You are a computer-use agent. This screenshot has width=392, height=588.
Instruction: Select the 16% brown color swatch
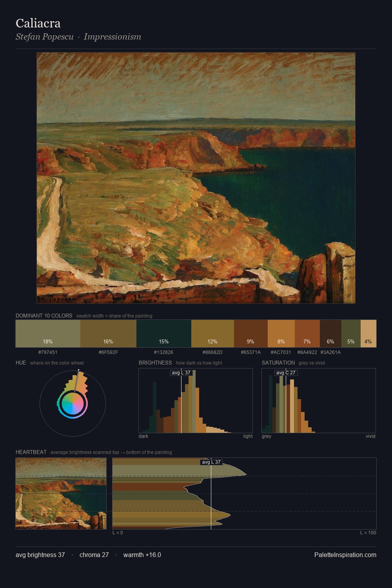tap(108, 334)
